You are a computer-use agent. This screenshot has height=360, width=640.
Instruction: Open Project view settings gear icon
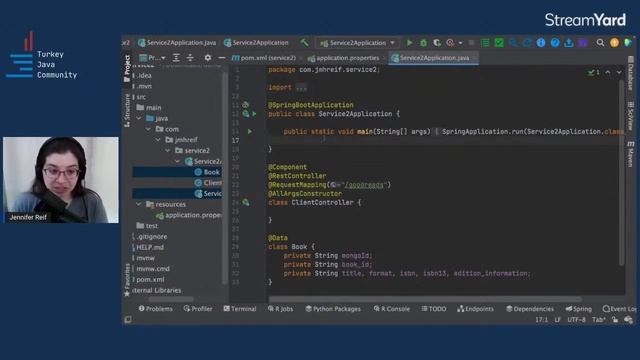pos(208,58)
